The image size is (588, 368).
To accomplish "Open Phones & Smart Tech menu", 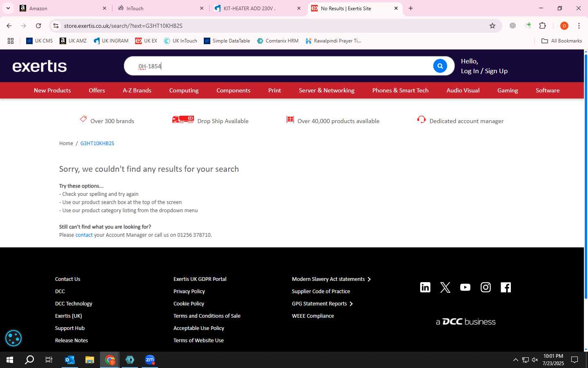I will (x=401, y=90).
